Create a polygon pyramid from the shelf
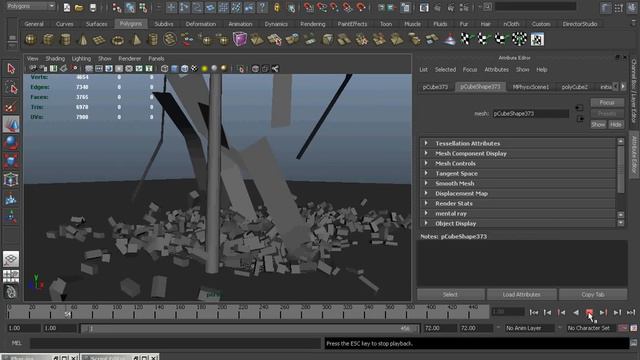The height and width of the screenshot is (360, 640). tap(136, 40)
